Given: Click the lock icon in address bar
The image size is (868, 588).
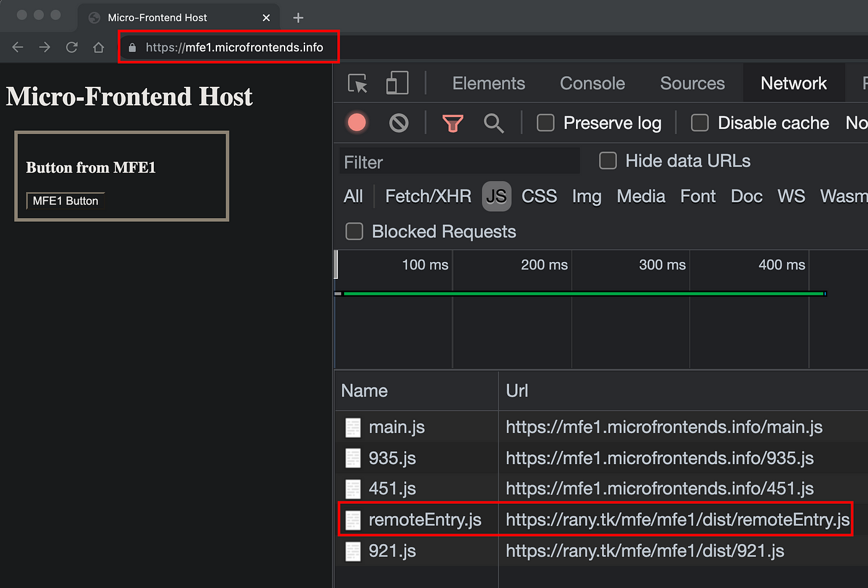Looking at the screenshot, I should (x=132, y=47).
